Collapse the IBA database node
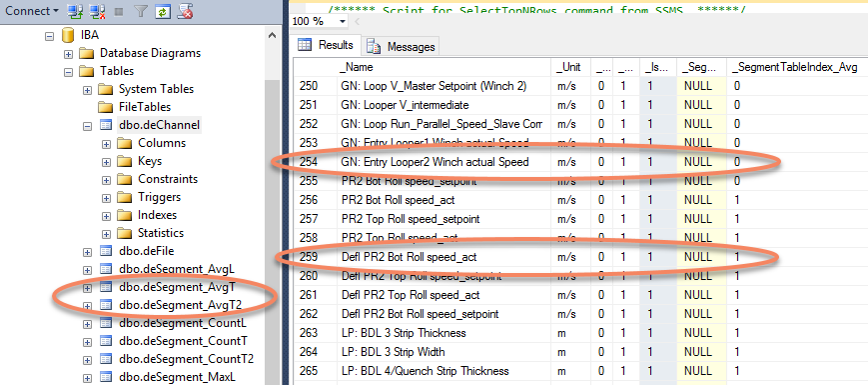868x385 pixels. (x=49, y=36)
